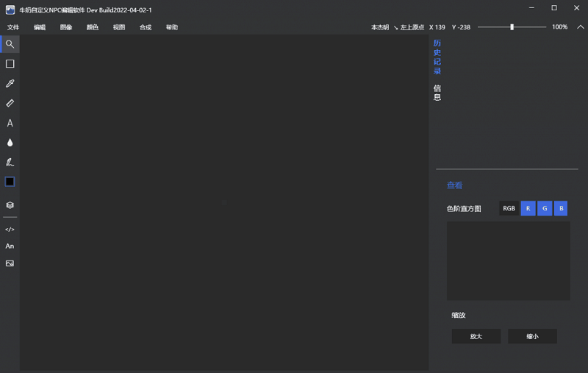Click the Y -238 coordinate readout
The width and height of the screenshot is (588, 373).
(x=462, y=27)
